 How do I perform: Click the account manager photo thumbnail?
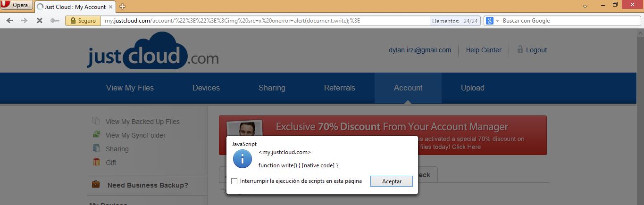pos(244,129)
